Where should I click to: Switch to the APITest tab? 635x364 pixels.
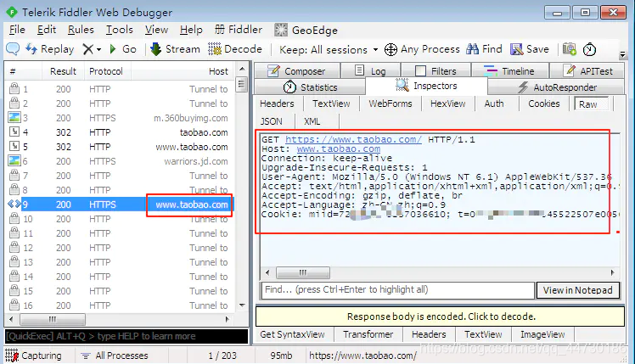pos(587,71)
